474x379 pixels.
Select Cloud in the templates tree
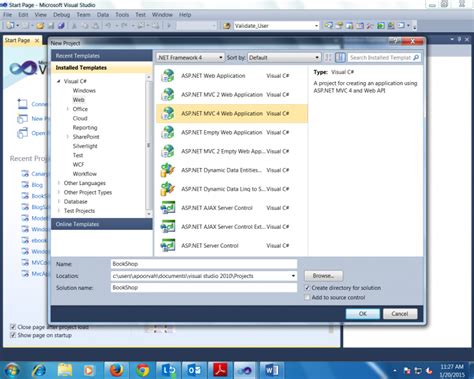80,118
